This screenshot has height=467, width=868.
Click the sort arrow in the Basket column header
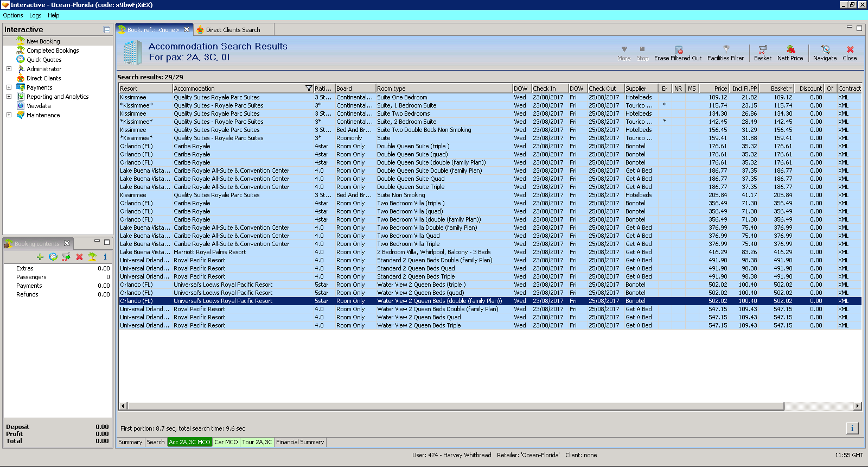(x=791, y=88)
